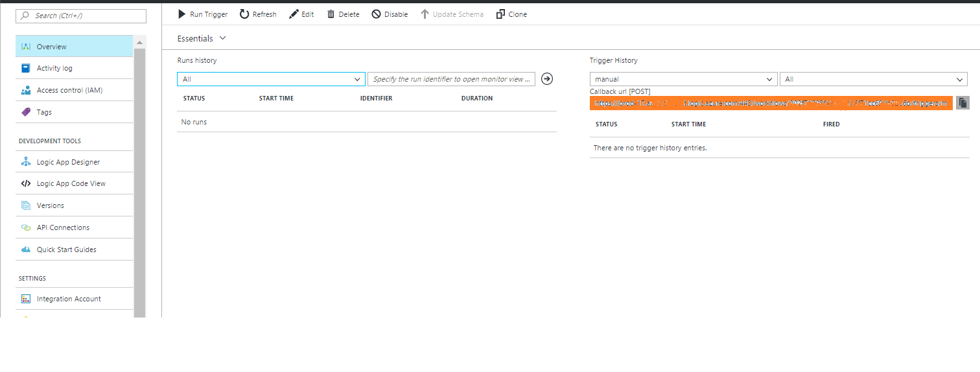The height and width of the screenshot is (372, 980).
Task: Click the Logic App Designer icon
Action: pos(26,162)
